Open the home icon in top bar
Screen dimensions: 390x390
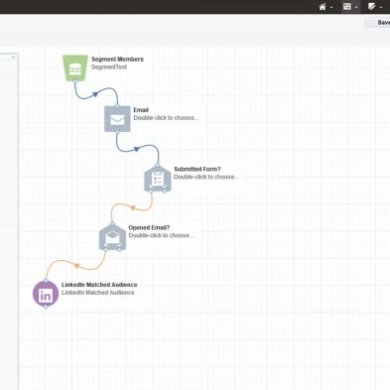322,7
